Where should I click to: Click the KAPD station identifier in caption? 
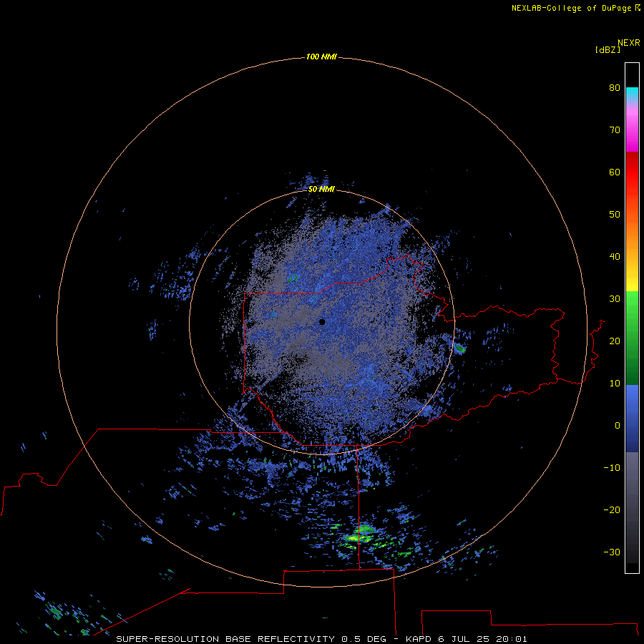click(x=418, y=639)
